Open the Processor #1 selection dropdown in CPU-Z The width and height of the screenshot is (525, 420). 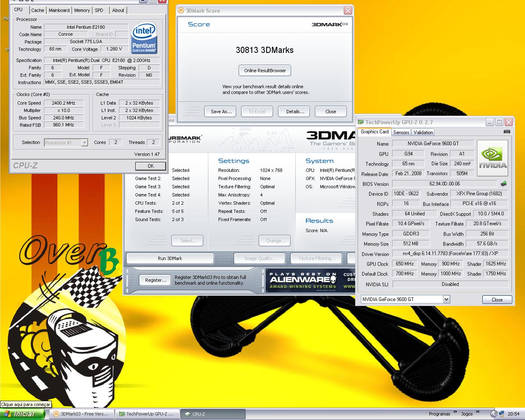(84, 142)
